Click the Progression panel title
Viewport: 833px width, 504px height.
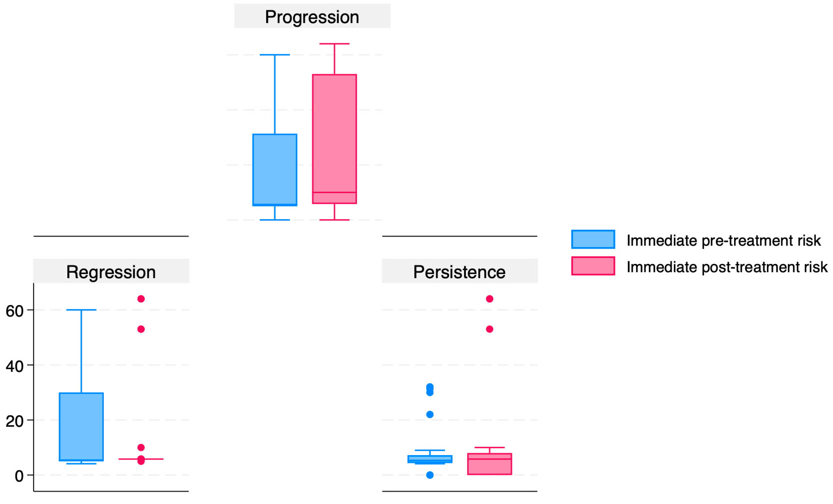pos(312,17)
